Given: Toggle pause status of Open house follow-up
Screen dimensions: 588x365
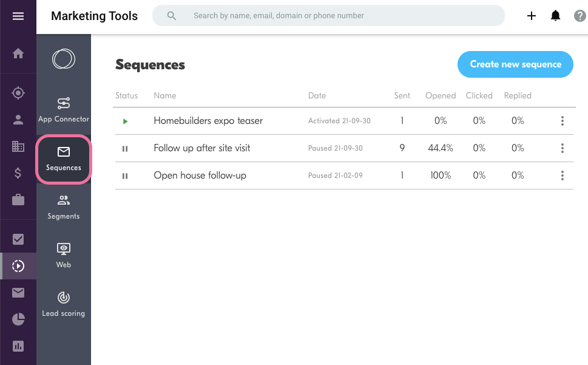Looking at the screenshot, I should pyautogui.click(x=125, y=176).
